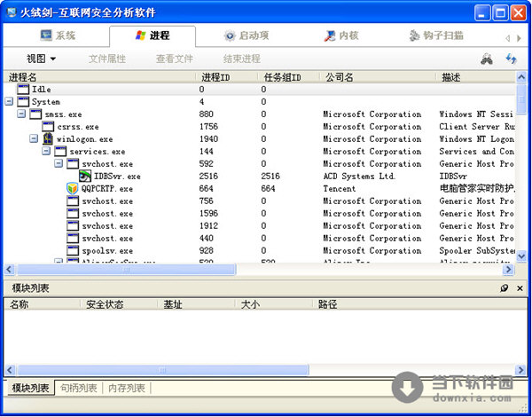
Task: Click the Idle process window icon
Action: [x=23, y=90]
